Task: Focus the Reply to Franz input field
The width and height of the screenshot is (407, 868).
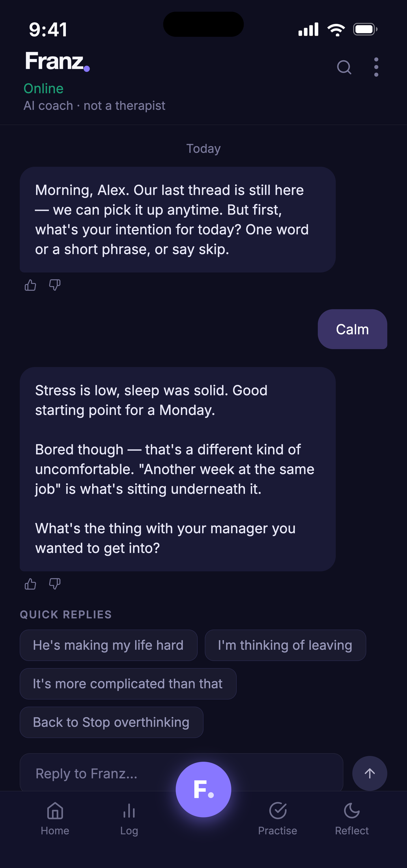Action: pyautogui.click(x=182, y=773)
